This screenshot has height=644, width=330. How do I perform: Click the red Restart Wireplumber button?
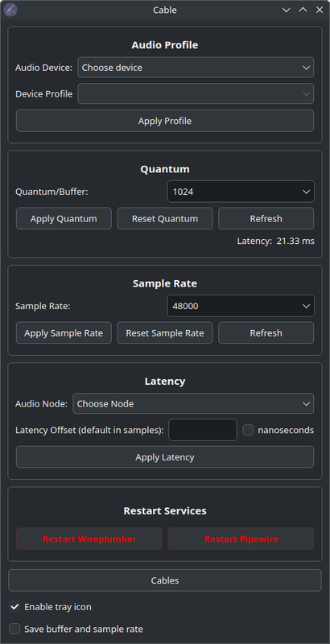pos(89,539)
